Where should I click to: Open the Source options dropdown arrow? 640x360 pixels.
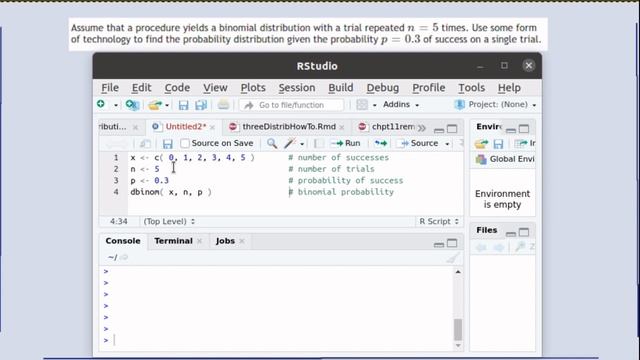[447, 144]
